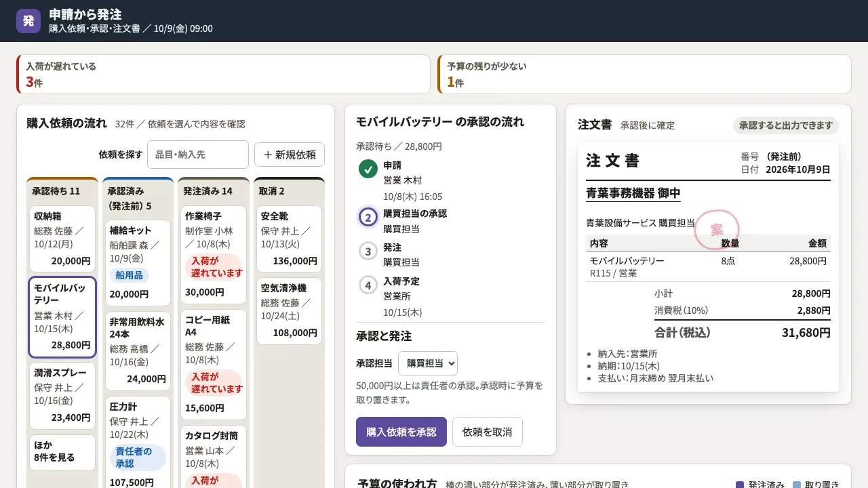
Task: Open the 潤滑スプレー request card
Action: pyautogui.click(x=62, y=396)
